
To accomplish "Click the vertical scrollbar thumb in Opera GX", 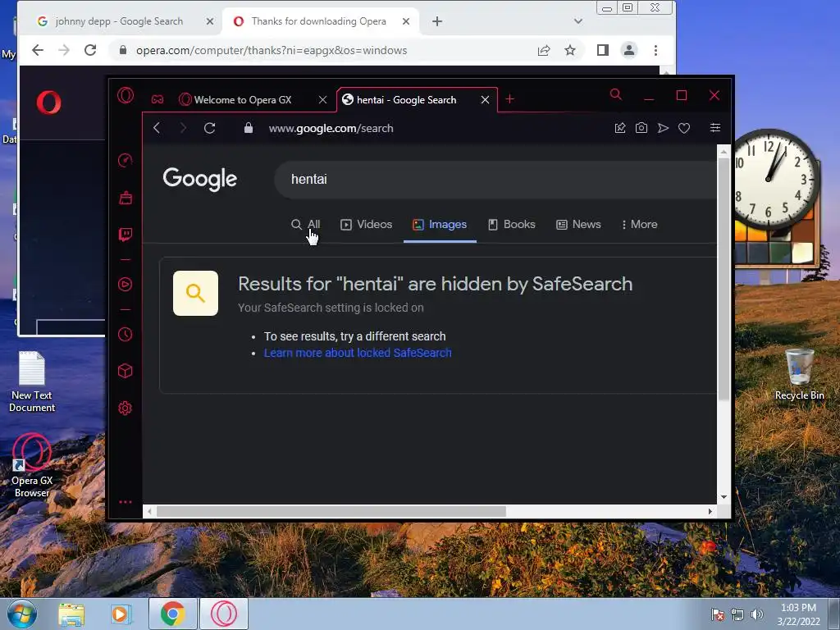I will pos(724,279).
